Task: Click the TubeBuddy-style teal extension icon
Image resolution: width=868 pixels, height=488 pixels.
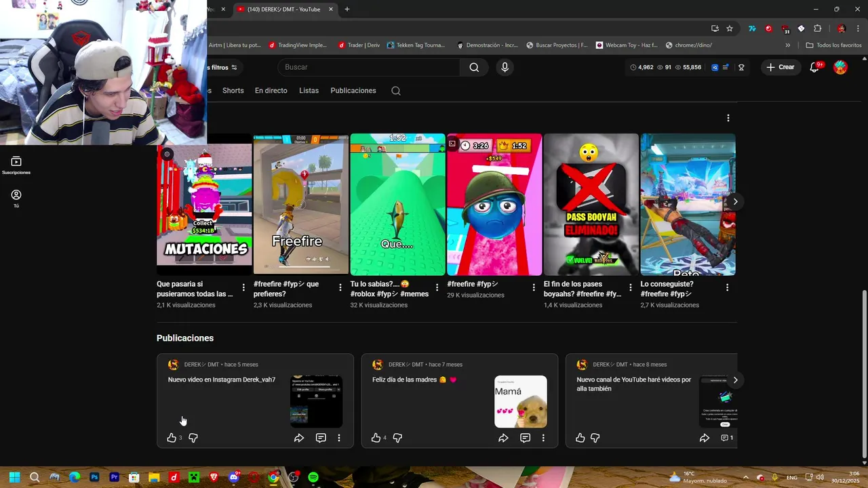Action: click(752, 28)
